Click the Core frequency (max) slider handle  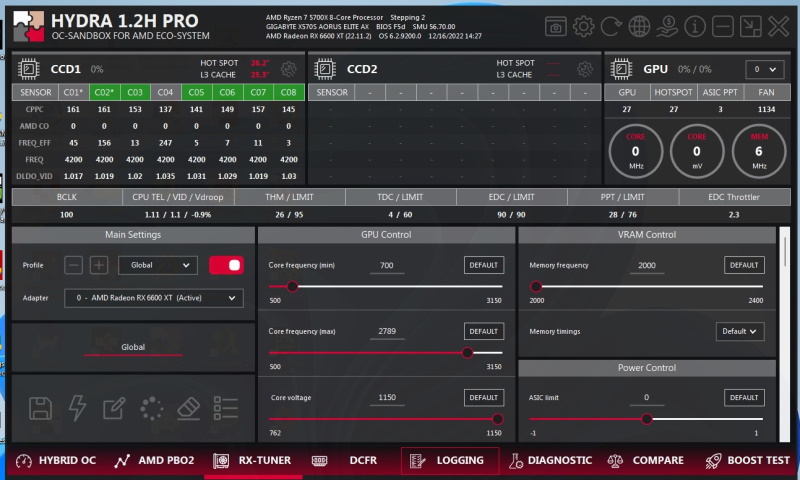(467, 352)
